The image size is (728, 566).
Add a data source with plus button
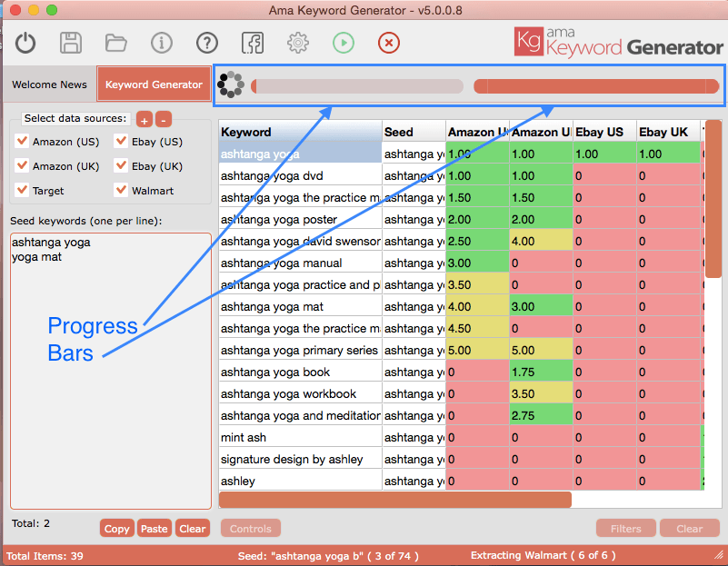(145, 120)
